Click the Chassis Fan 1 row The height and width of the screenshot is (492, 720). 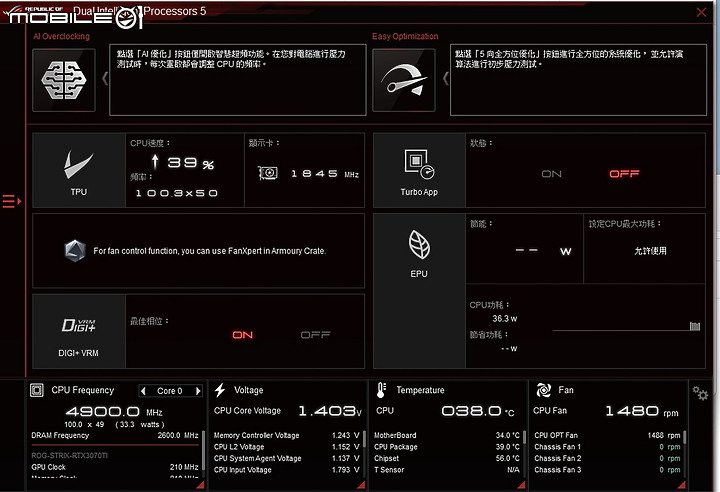coord(608,447)
